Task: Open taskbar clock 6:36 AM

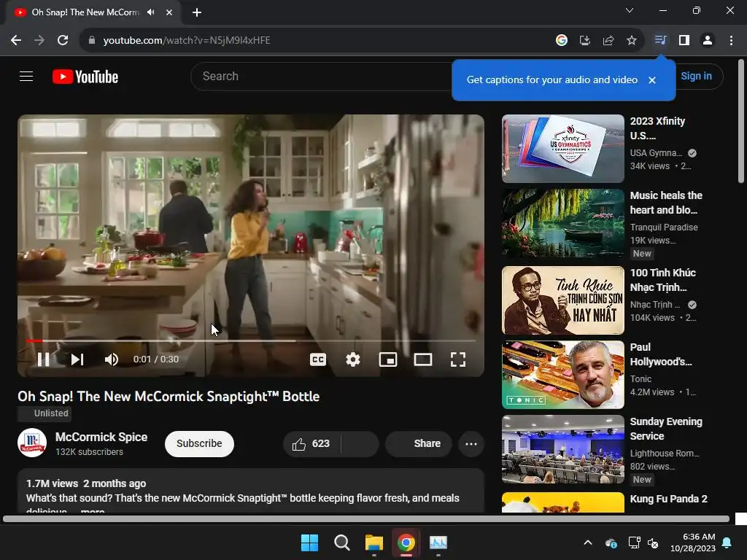Action: tap(693, 542)
